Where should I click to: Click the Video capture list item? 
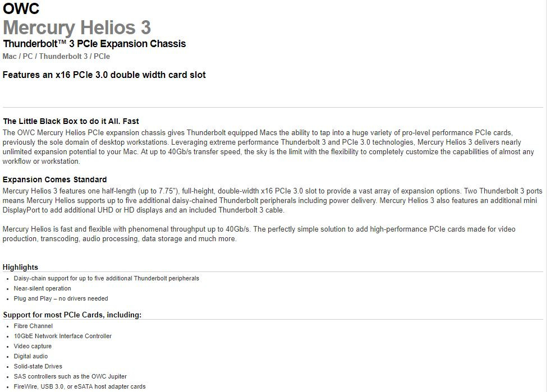(x=33, y=347)
